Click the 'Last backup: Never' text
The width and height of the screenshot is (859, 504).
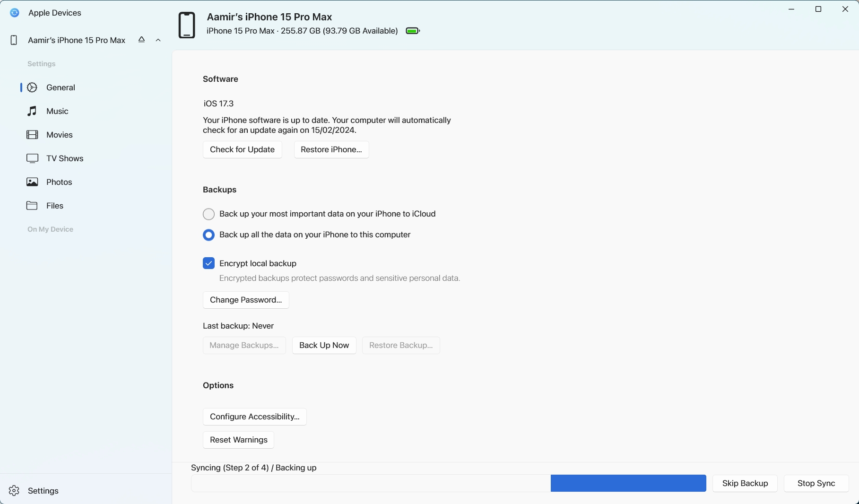(238, 326)
